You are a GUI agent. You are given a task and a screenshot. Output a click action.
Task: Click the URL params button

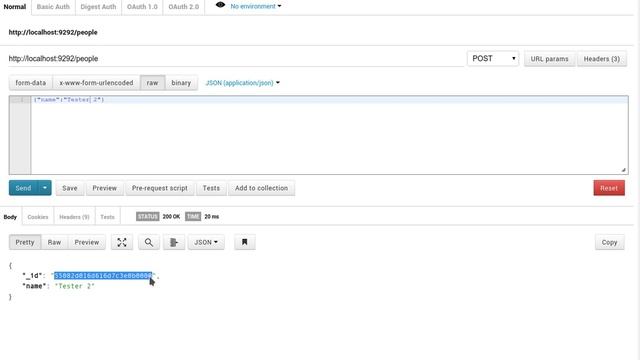click(x=549, y=59)
